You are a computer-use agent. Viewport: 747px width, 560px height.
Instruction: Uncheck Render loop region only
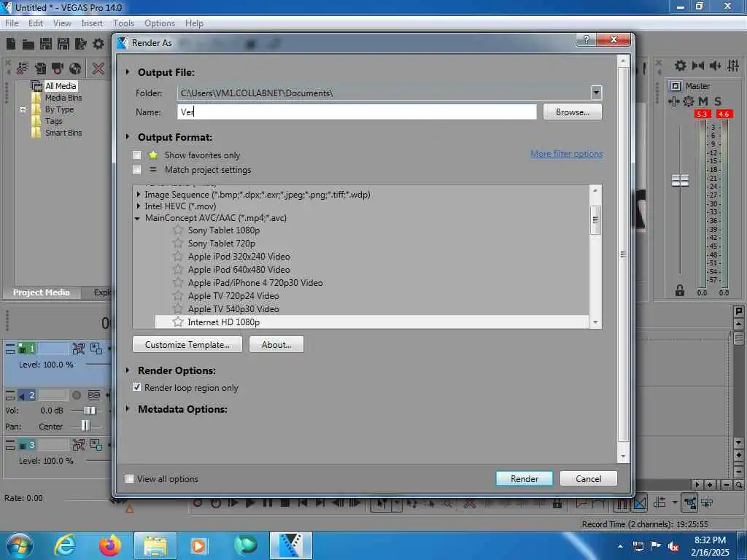(x=137, y=387)
